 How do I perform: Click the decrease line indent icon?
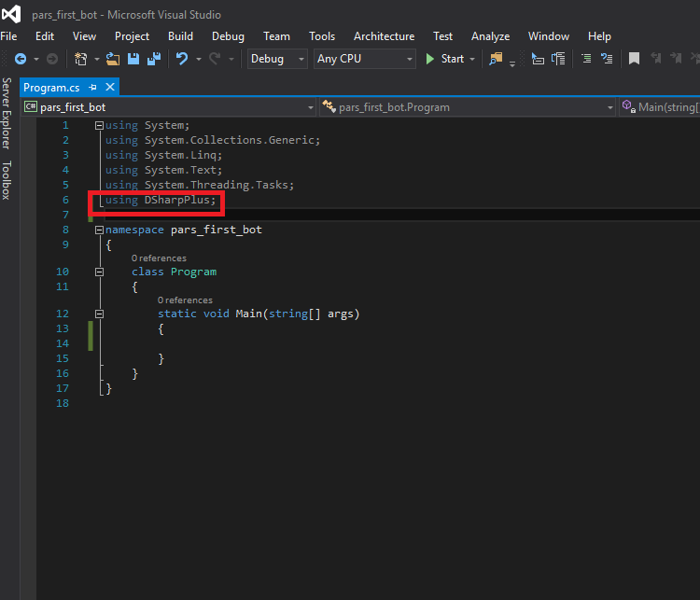[586, 59]
